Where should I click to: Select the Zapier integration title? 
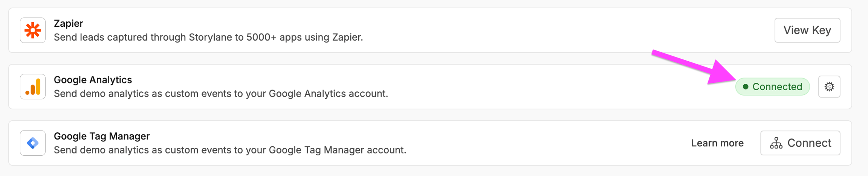coord(69,23)
